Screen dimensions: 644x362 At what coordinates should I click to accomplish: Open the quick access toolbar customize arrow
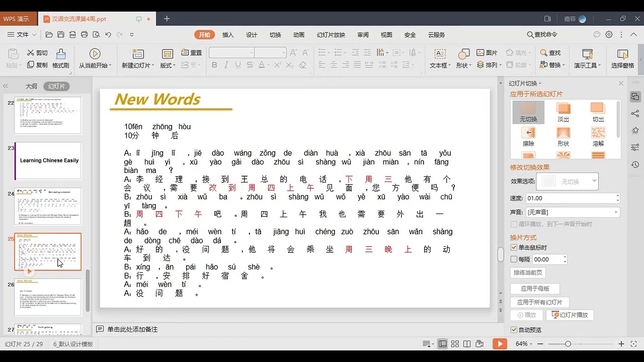[132, 35]
